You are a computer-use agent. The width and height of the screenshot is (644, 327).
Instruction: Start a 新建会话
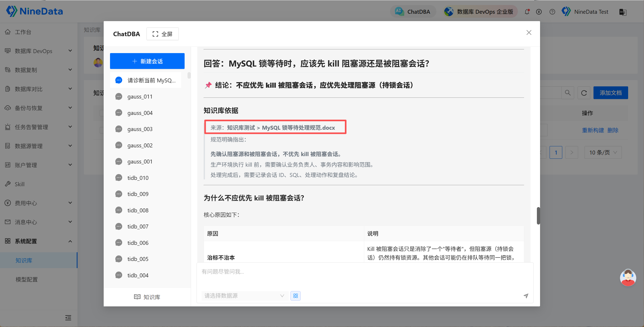click(147, 61)
